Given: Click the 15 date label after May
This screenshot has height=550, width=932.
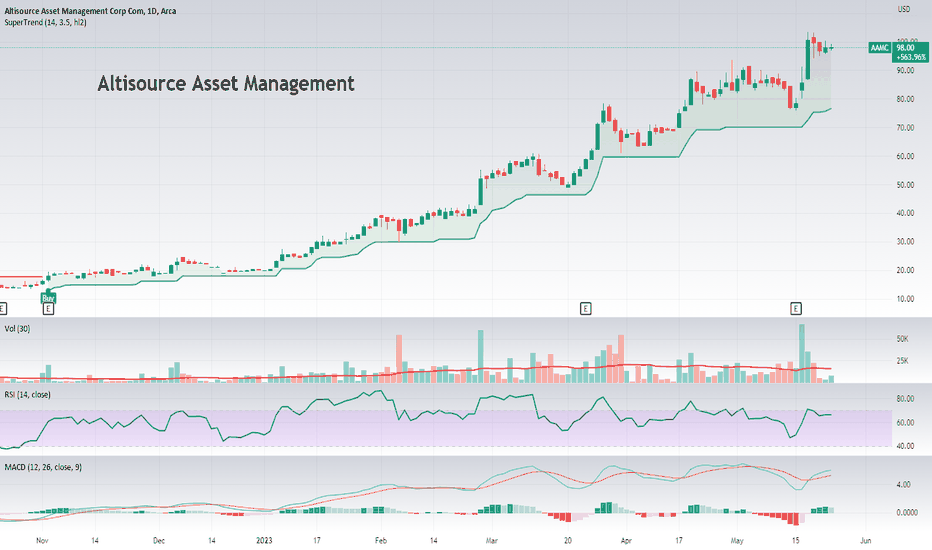Looking at the screenshot, I should click(795, 540).
